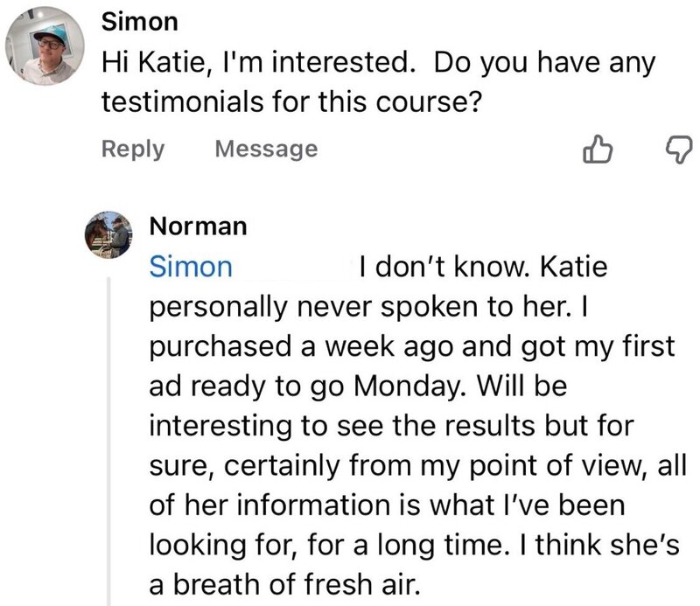Reply to Simon's comment
This screenshot has height=606, width=700.
pos(132,150)
